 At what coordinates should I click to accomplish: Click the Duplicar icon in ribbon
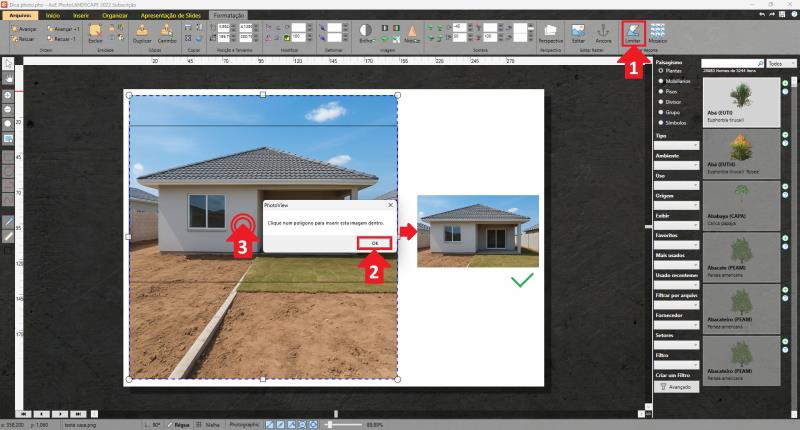pyautogui.click(x=142, y=34)
